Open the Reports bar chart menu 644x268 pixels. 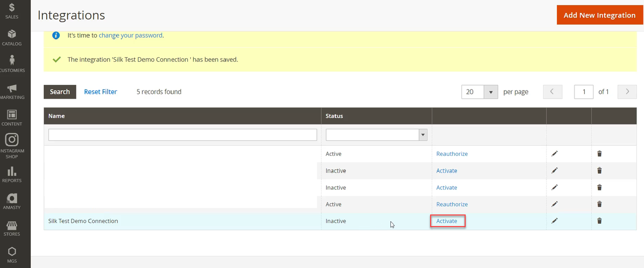(12, 174)
